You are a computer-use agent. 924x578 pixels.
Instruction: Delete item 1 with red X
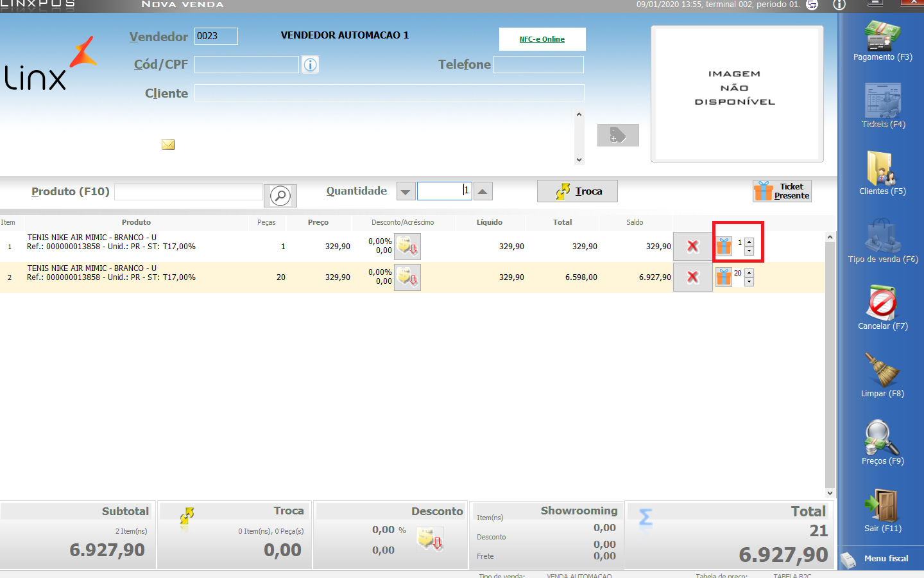coord(692,247)
